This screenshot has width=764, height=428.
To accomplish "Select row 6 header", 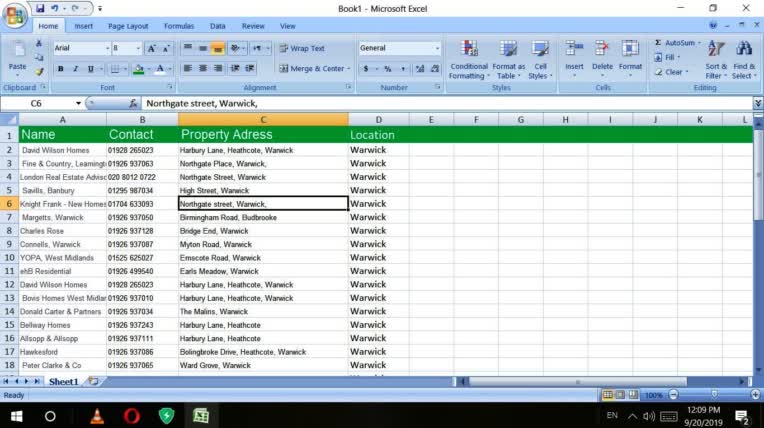I will click(9, 204).
